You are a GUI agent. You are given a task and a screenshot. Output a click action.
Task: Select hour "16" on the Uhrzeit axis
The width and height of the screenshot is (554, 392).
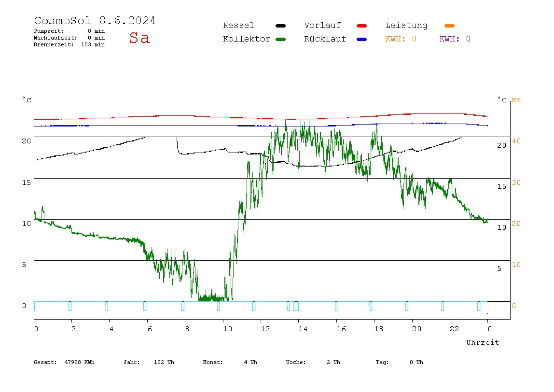pyautogui.click(x=341, y=329)
